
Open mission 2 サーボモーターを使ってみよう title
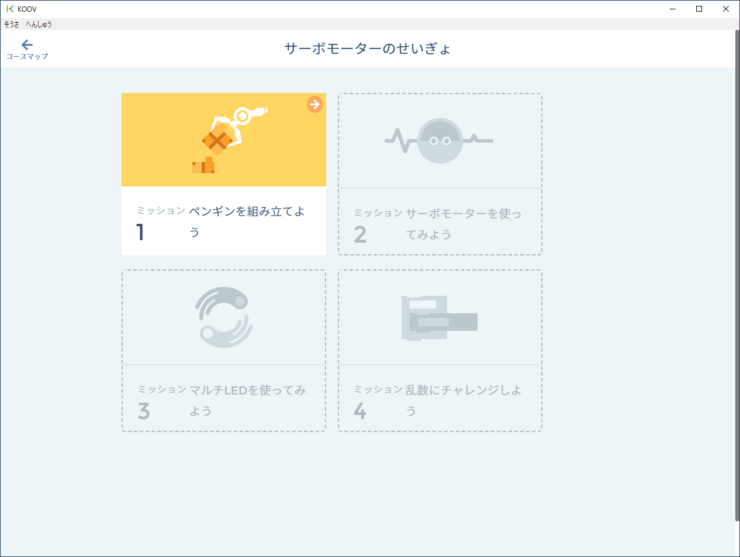(463, 224)
